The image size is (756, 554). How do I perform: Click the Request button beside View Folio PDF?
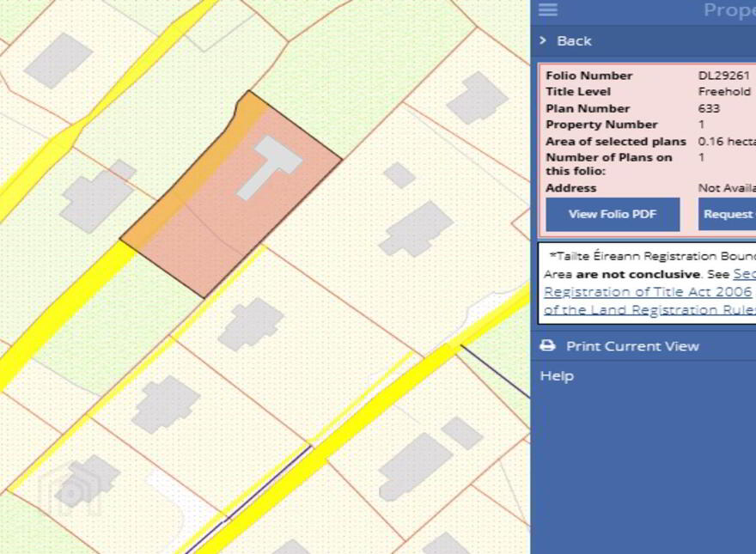click(727, 214)
